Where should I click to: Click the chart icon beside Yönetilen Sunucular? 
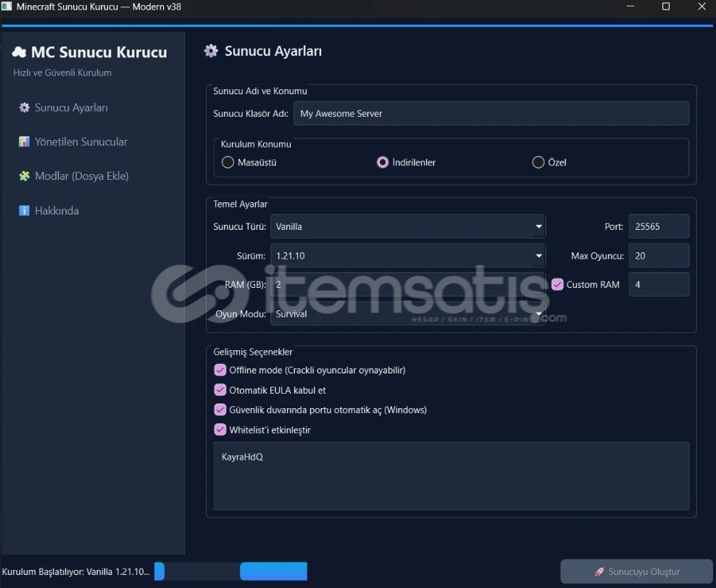point(24,142)
